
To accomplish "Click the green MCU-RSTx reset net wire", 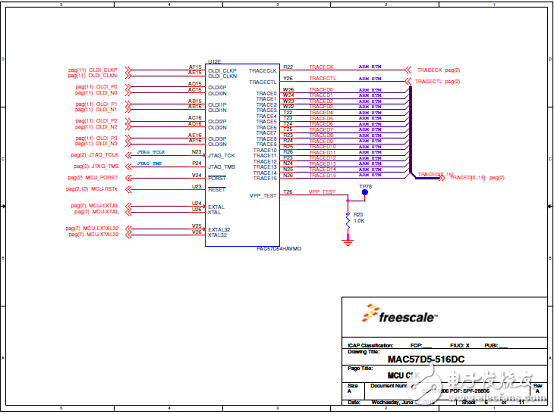I will pyautogui.click(x=160, y=189).
